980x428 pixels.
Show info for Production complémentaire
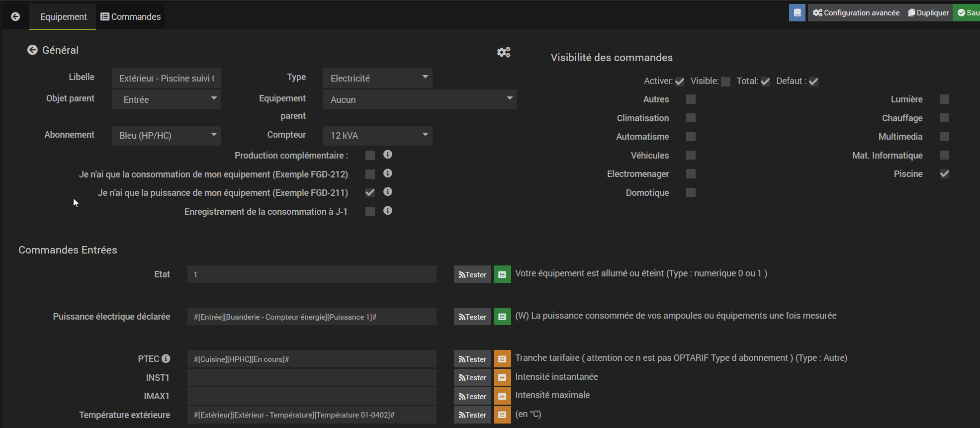(388, 155)
